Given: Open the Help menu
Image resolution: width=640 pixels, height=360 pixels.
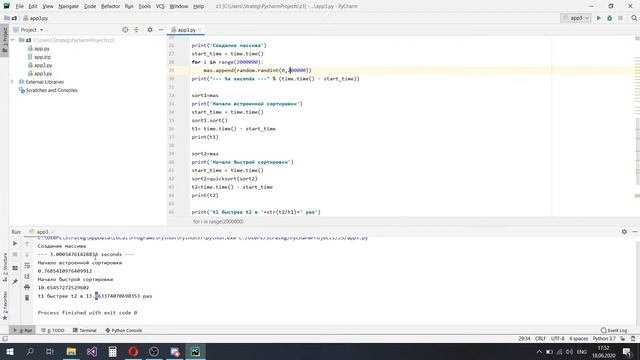Looking at the screenshot, I should tap(198, 6).
